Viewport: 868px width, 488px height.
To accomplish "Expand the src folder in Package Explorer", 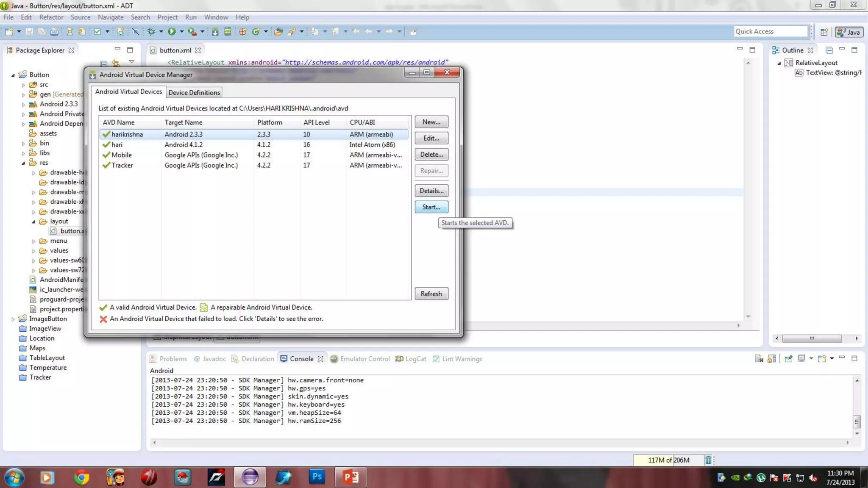I will click(x=23, y=85).
